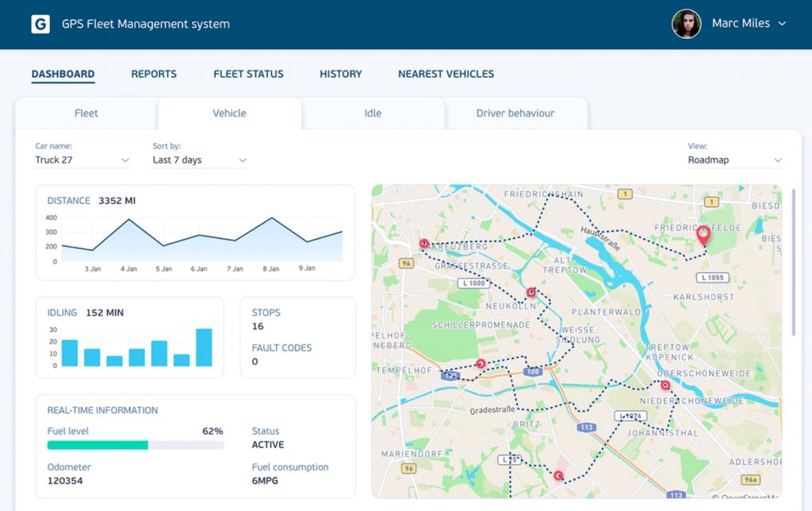Switch to the Idle tab
812x511 pixels.
373,113
